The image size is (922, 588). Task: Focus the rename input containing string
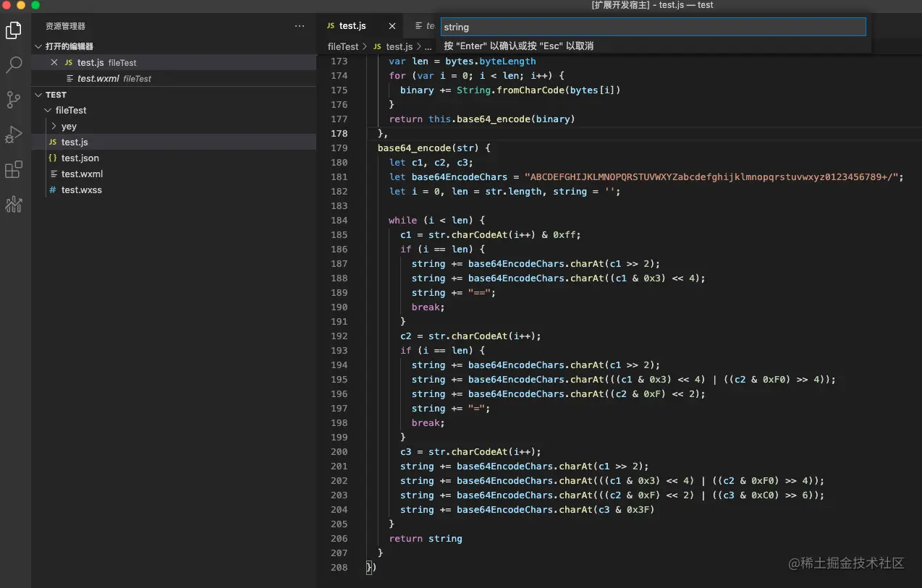(x=653, y=27)
